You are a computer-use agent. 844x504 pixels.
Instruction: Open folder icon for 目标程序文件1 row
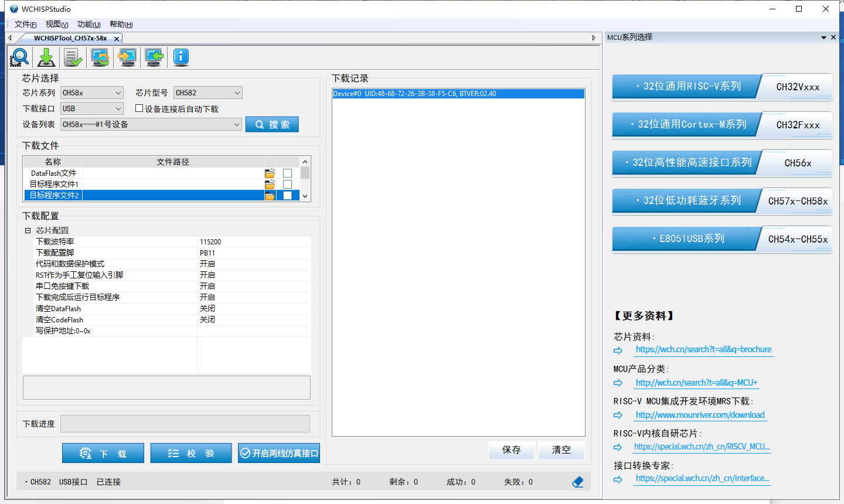[x=270, y=185]
